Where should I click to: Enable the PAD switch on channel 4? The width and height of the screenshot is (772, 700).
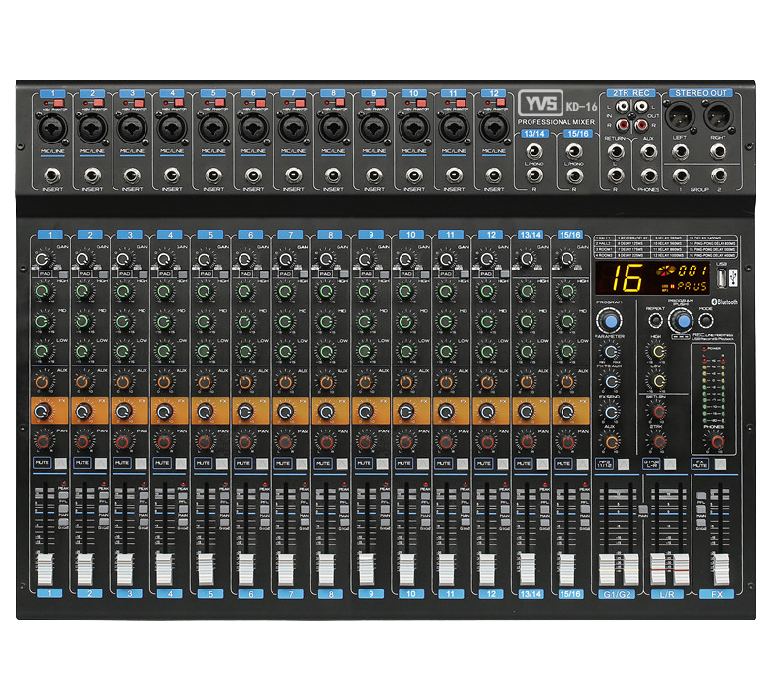[181, 276]
